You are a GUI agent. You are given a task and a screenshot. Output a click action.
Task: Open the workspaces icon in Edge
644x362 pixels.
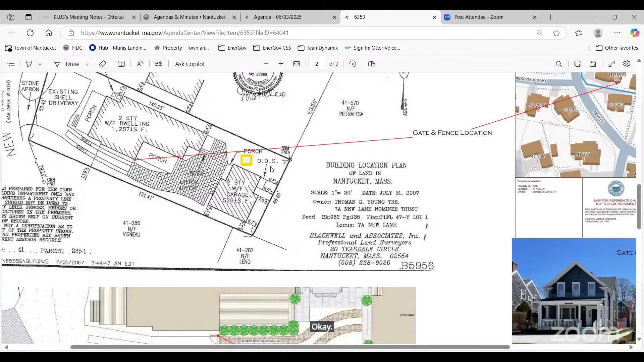click(11, 17)
